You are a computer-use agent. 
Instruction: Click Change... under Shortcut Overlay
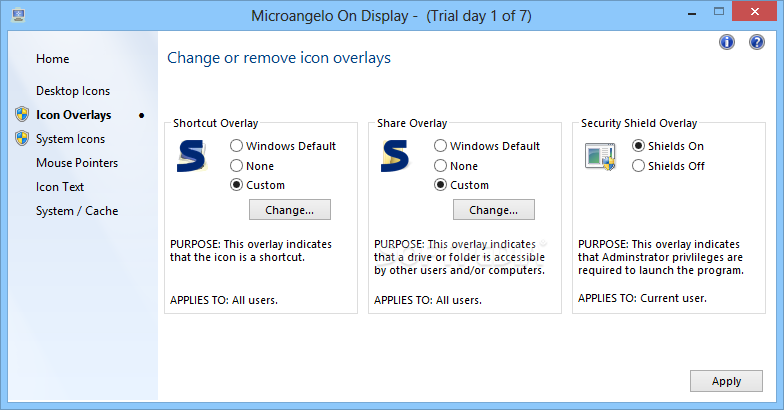290,210
